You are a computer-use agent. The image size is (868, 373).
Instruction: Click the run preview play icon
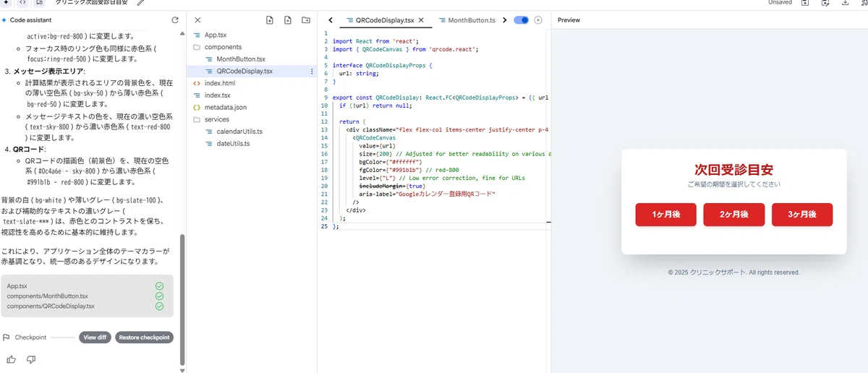538,20
